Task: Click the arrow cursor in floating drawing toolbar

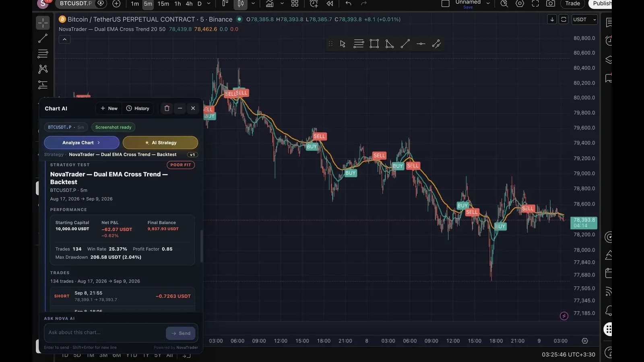Action: pos(343,44)
